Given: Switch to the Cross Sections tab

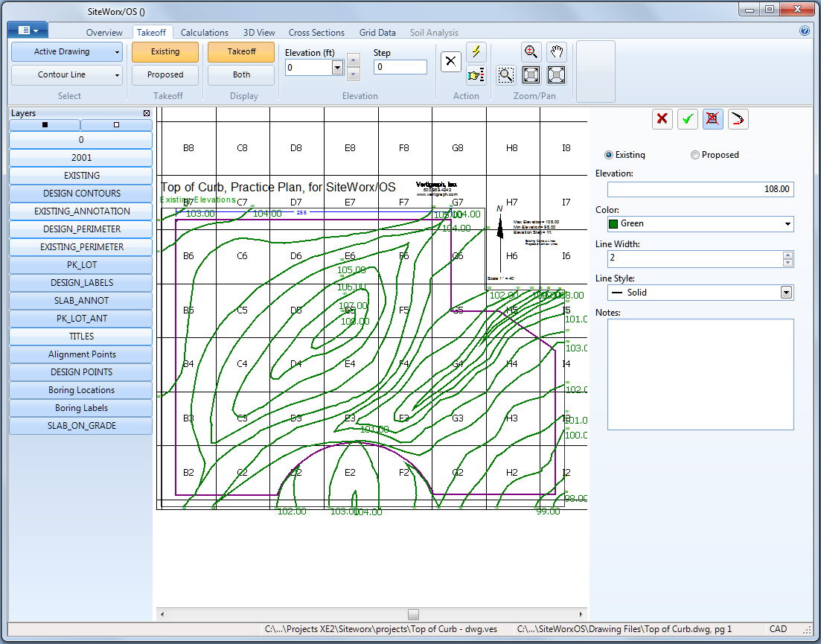Looking at the screenshot, I should tap(316, 33).
